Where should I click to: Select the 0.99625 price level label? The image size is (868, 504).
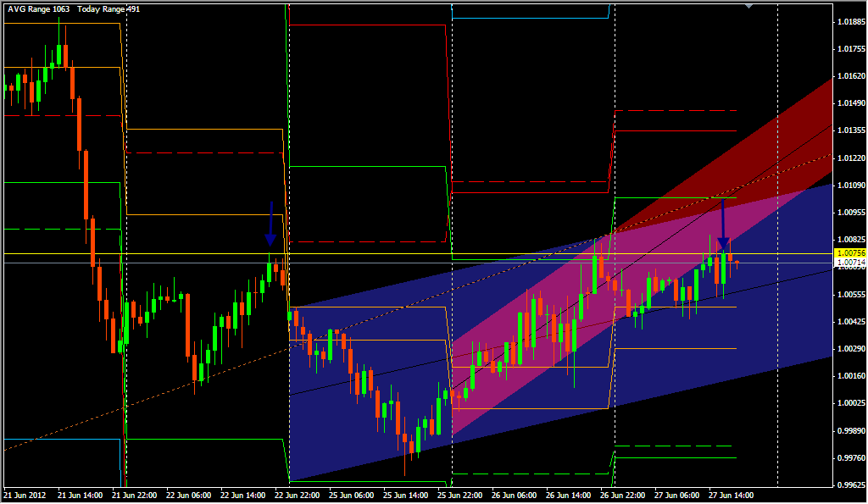851,485
